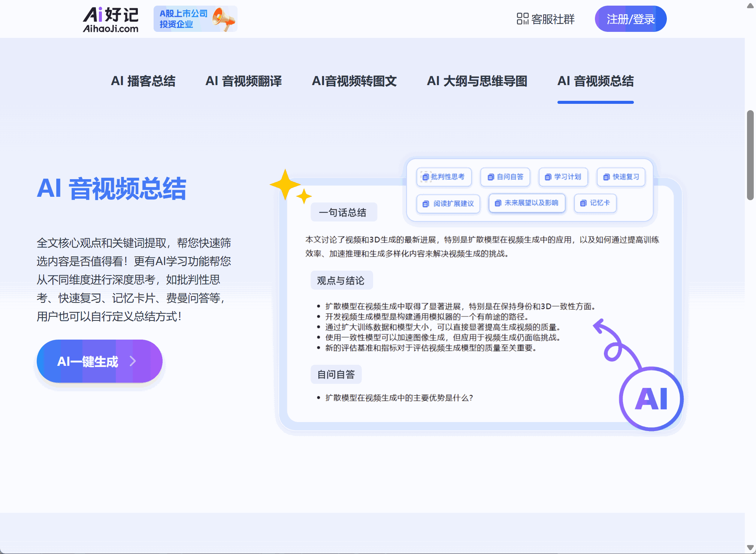Open the 学习计划 chip icon
Screen dimensions: 756x554
548,177
